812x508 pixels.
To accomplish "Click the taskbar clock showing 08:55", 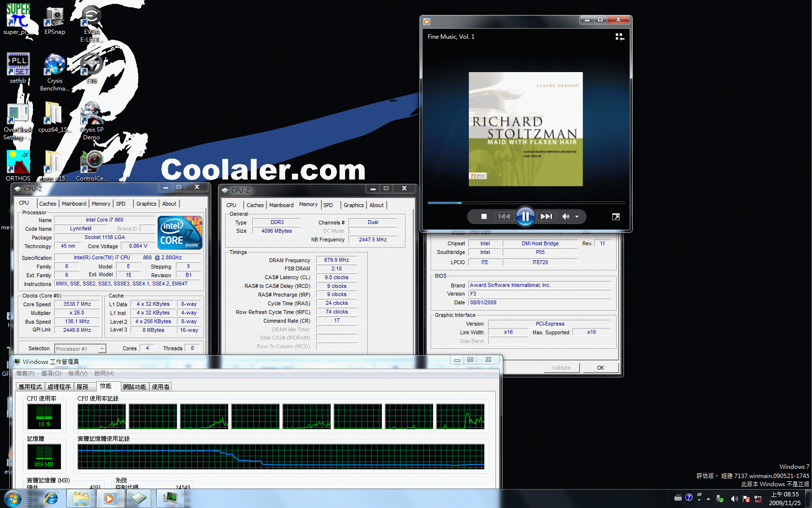I will [784, 499].
